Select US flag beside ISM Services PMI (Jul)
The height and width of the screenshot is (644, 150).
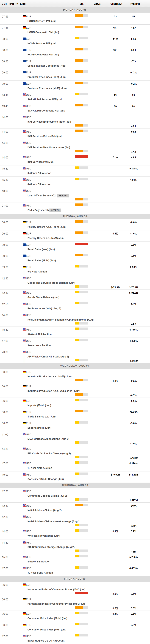coord(24,157)
